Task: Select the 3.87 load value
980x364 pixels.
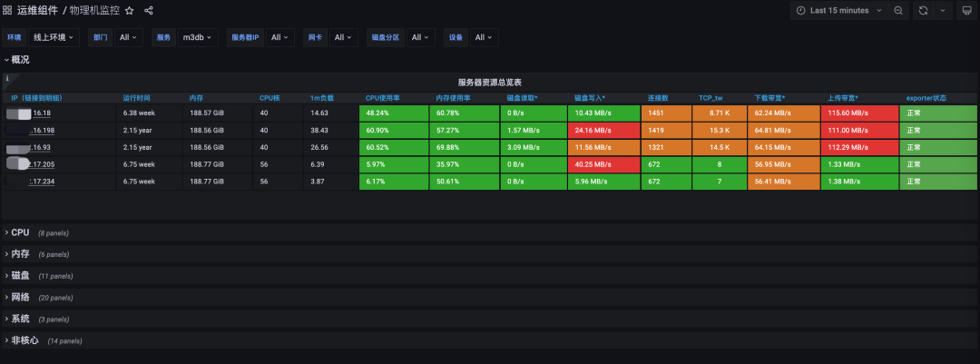Action: click(x=331, y=182)
